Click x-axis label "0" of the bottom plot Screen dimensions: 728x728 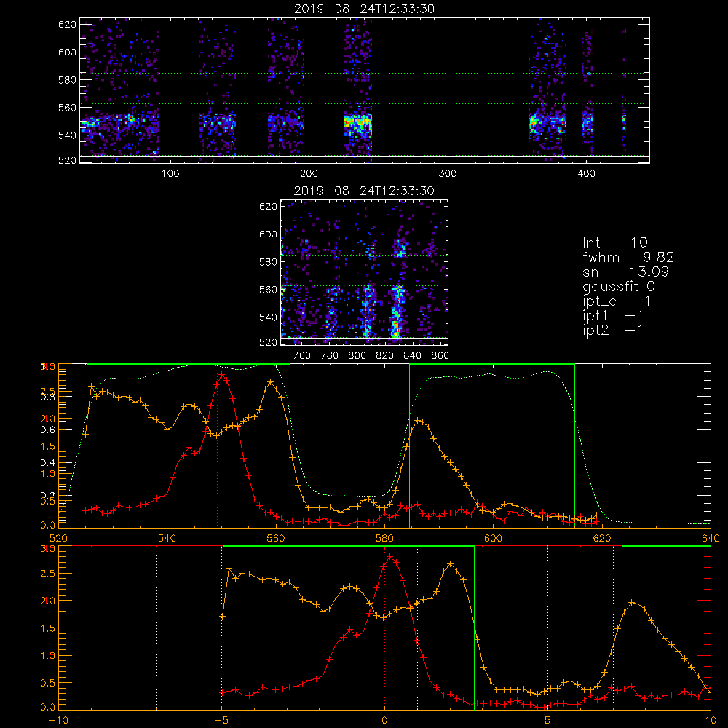(384, 720)
